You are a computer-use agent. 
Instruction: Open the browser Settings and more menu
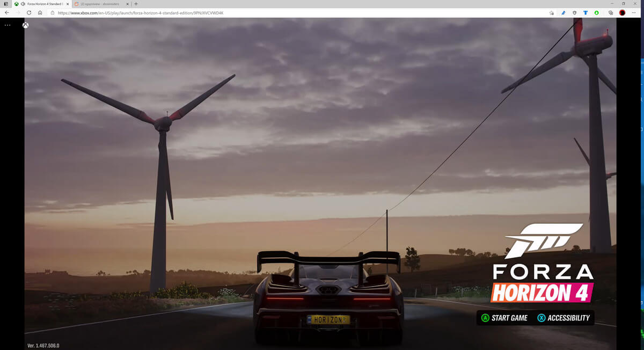(634, 12)
